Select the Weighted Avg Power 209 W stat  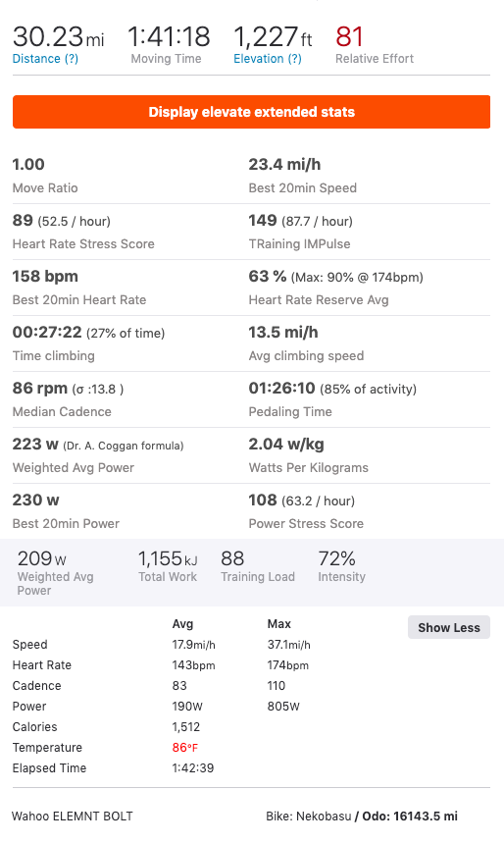pyautogui.click(x=55, y=573)
